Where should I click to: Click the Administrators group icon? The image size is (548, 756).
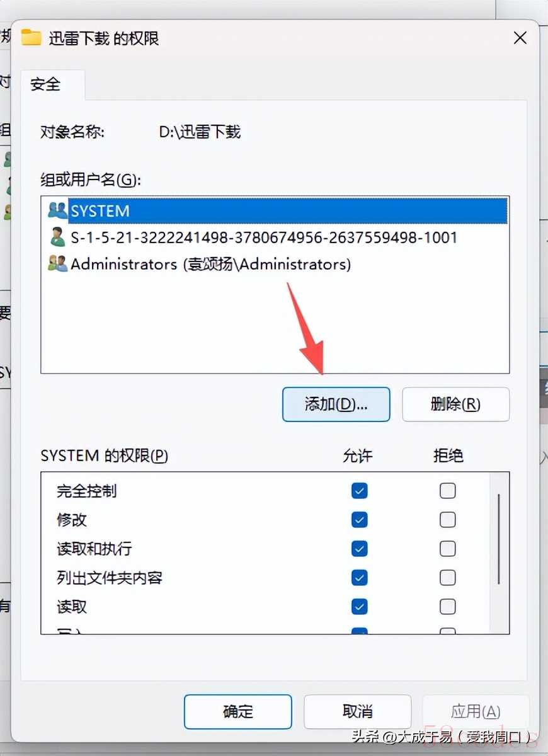click(x=57, y=264)
